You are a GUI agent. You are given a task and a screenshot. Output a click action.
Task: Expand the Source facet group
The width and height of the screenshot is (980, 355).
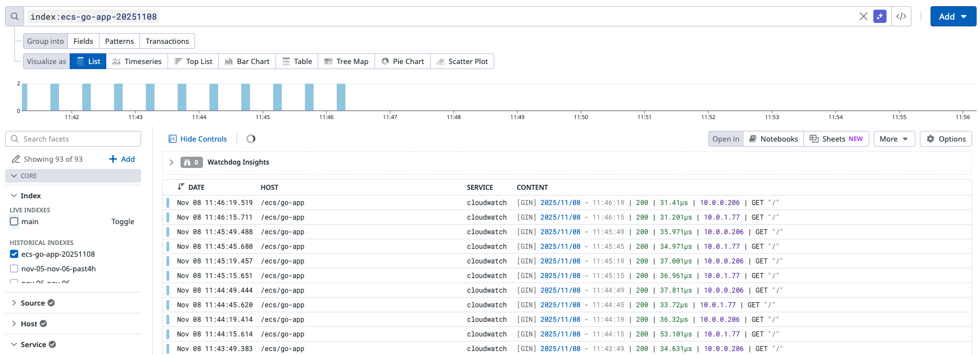pos(33,303)
